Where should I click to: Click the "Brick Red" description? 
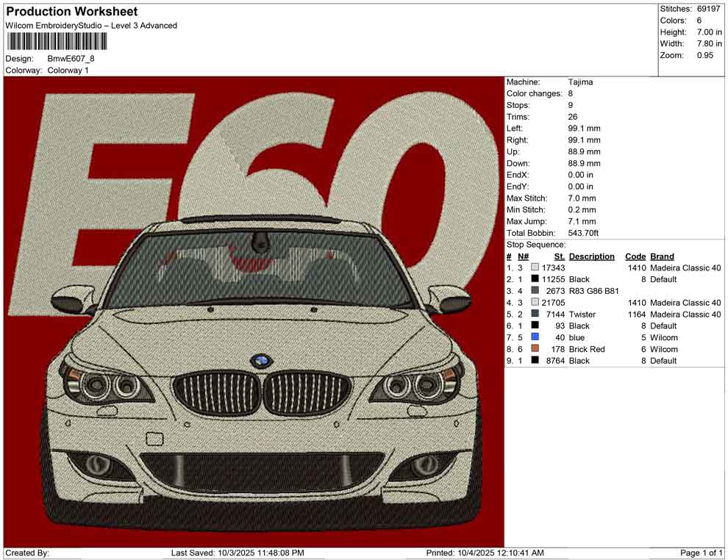click(587, 349)
